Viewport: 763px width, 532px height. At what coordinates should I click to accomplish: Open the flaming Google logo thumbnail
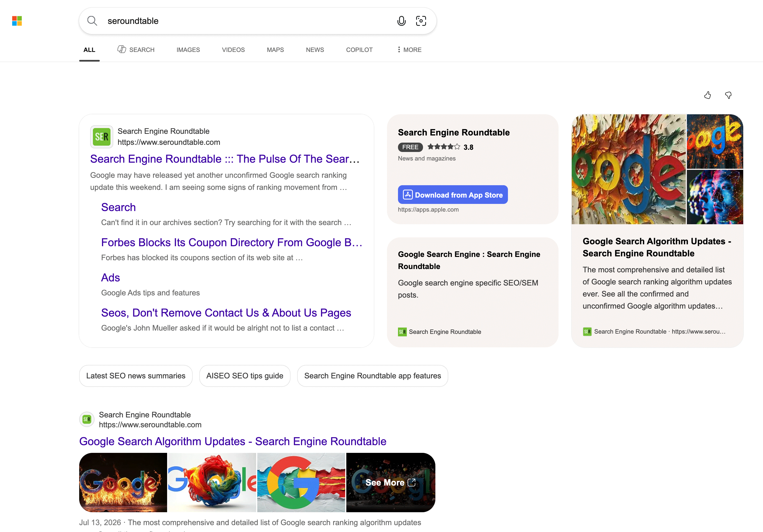coord(123,483)
